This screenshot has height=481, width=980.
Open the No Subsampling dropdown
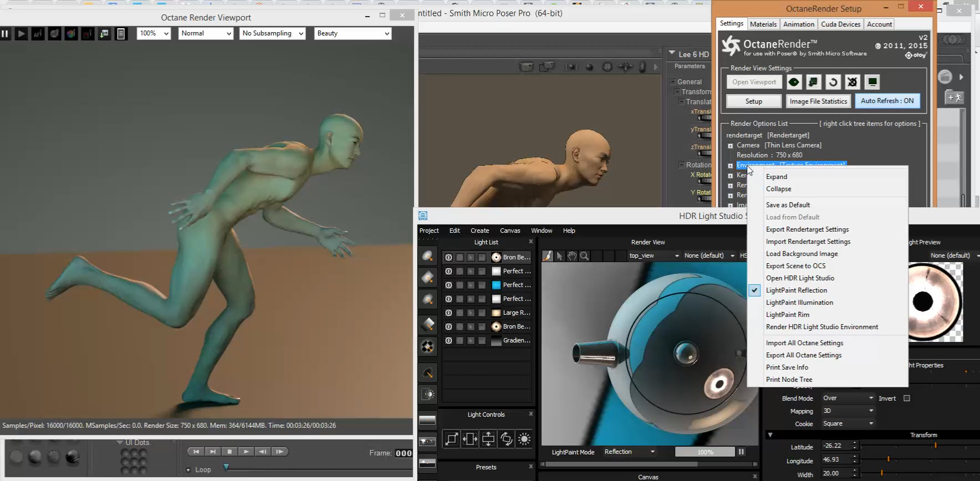[x=273, y=33]
